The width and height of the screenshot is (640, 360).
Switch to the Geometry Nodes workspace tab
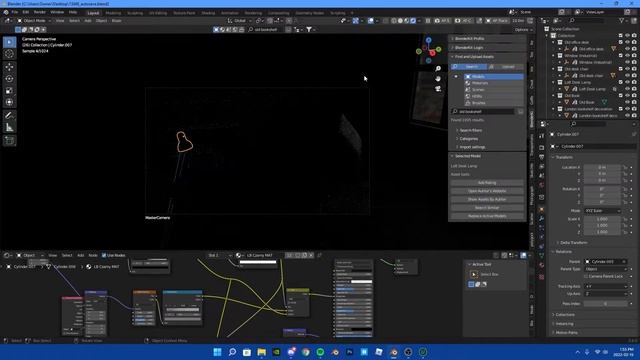[309, 13]
